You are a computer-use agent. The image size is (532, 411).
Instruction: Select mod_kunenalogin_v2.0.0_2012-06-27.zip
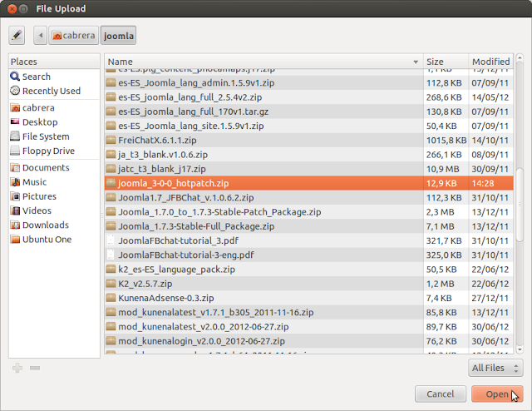[308, 341]
